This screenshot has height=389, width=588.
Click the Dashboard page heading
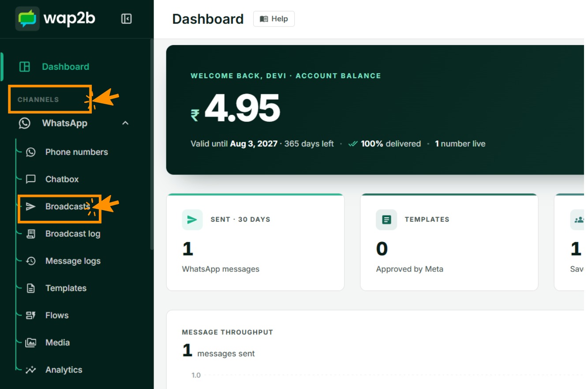pos(208,19)
